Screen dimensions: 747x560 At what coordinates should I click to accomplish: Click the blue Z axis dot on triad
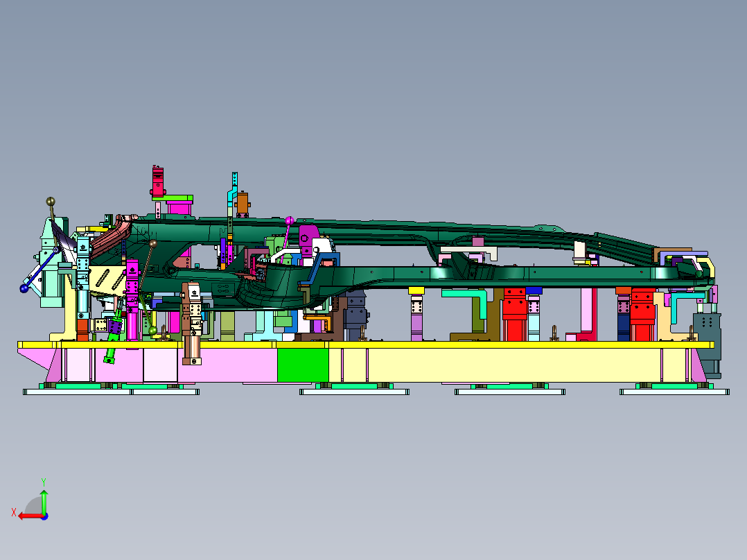(x=44, y=516)
